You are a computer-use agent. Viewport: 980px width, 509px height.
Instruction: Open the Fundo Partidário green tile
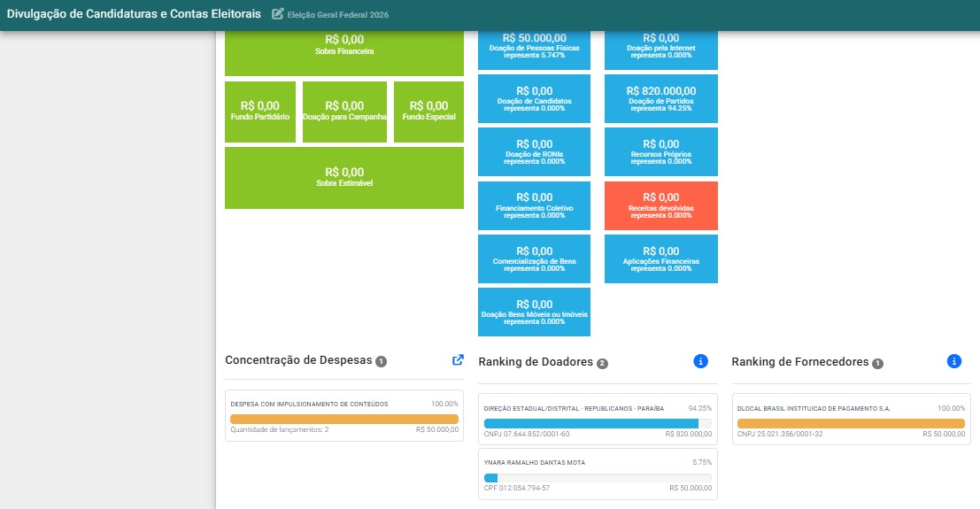(260, 112)
